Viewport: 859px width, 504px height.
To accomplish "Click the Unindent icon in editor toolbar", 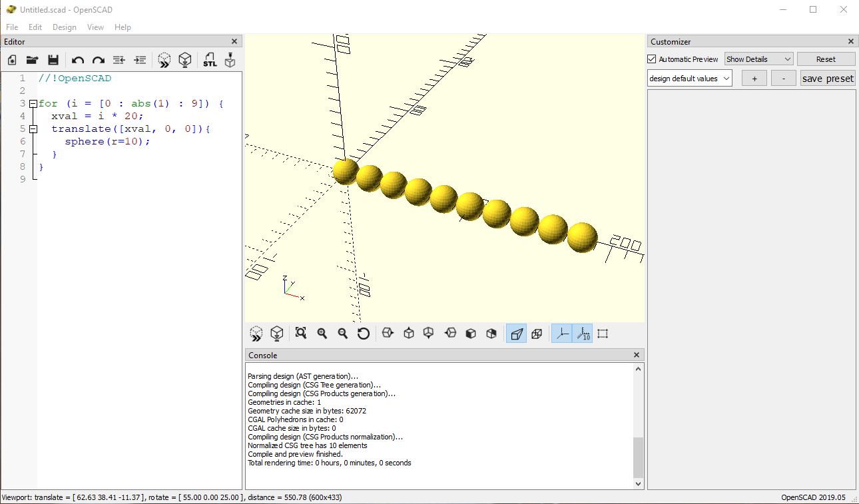I will [119, 60].
